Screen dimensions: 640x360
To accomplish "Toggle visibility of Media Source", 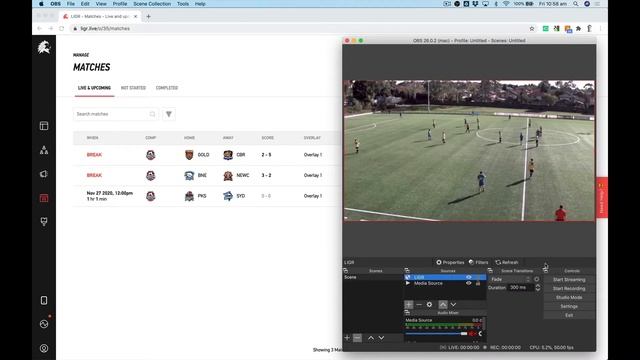I will (469, 283).
